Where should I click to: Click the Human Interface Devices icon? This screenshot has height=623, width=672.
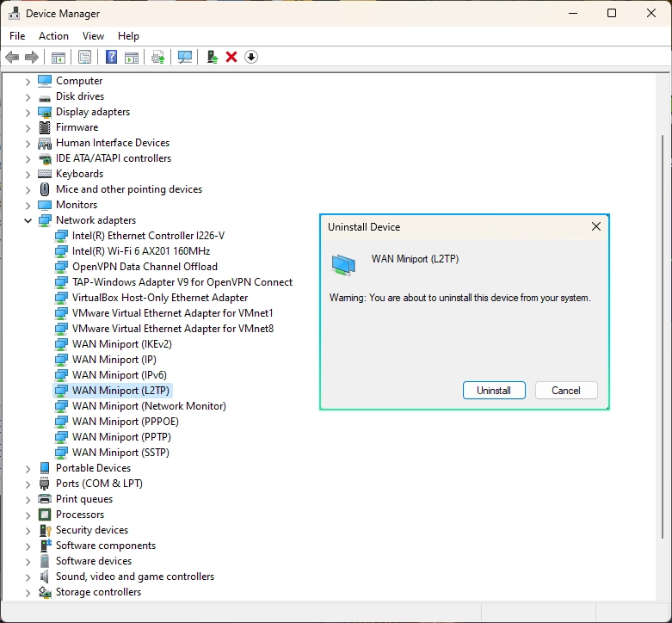click(45, 143)
